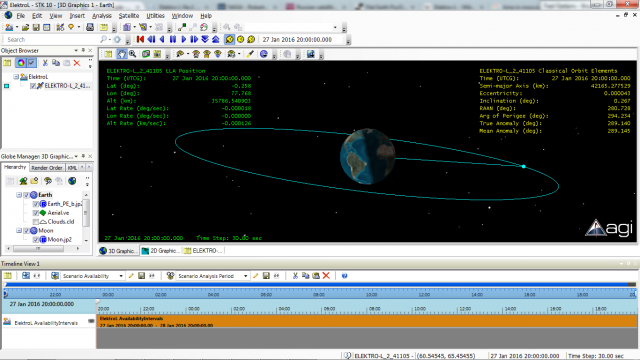Open the Scenario Availability dropdown
Screen dimensions: 640x360
(x=121, y=276)
